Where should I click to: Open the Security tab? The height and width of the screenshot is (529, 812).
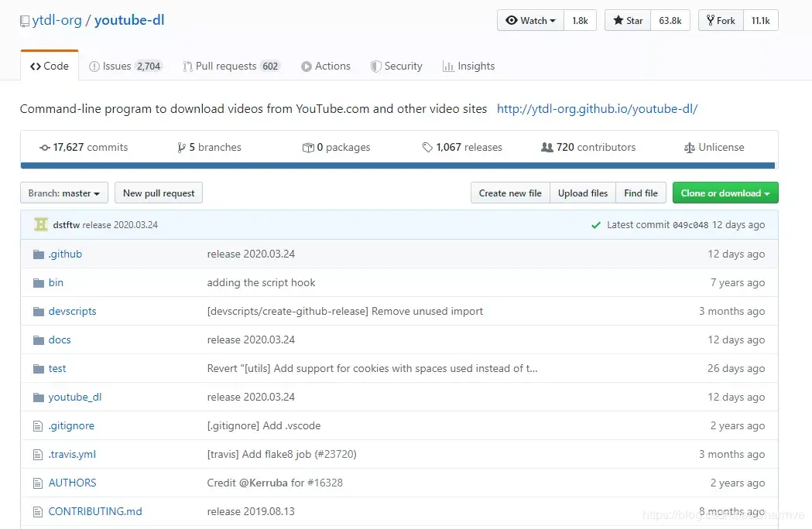pos(396,66)
